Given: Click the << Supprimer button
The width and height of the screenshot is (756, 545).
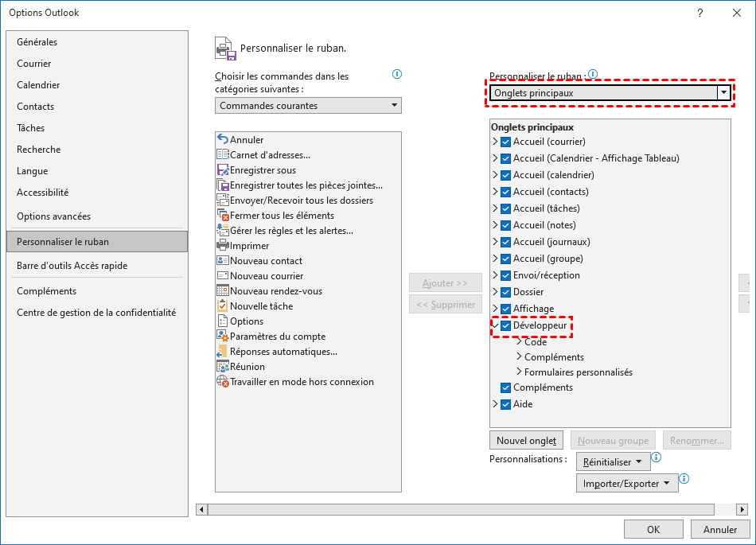Looking at the screenshot, I should 446,305.
